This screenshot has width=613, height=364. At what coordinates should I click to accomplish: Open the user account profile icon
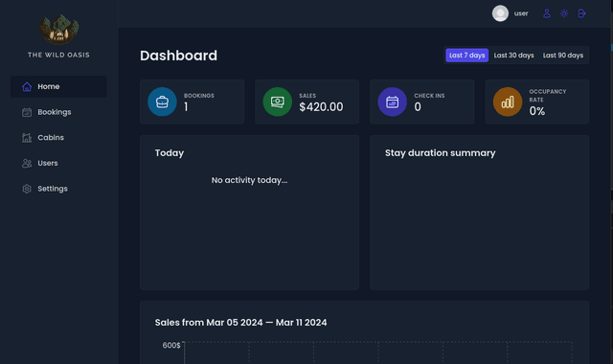coord(547,13)
